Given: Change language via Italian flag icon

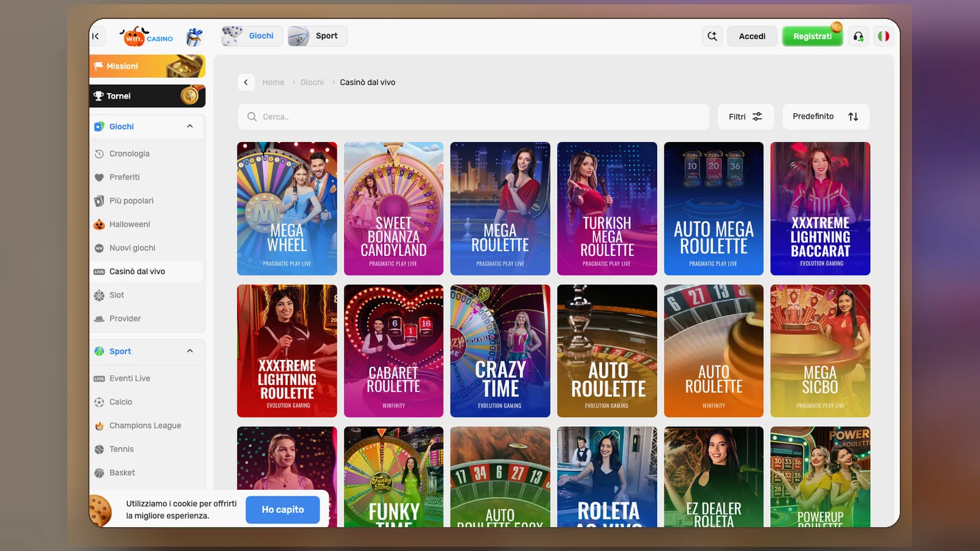Looking at the screenshot, I should (x=883, y=36).
